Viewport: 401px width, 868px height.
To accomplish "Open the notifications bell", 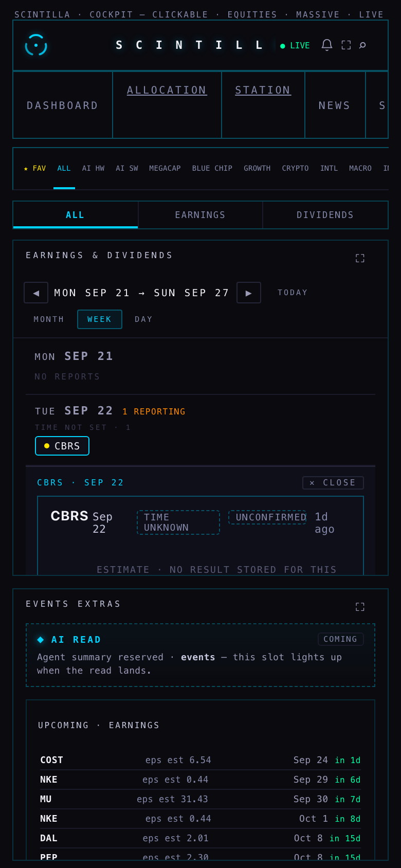I will (327, 45).
